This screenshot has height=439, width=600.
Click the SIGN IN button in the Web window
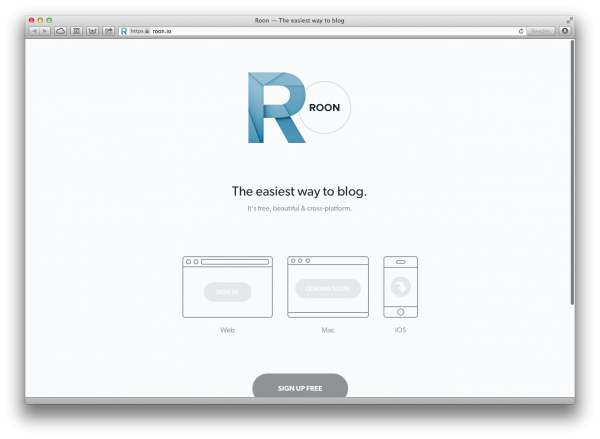227,292
